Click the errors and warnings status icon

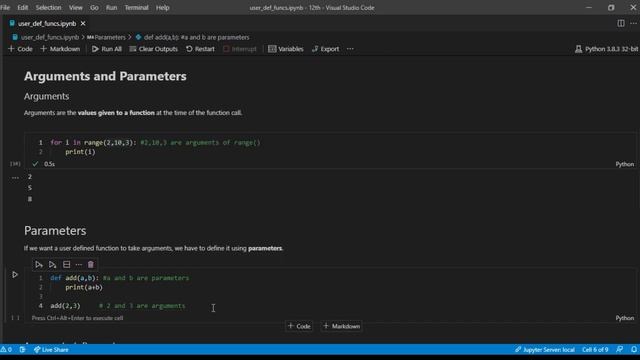[6, 350]
